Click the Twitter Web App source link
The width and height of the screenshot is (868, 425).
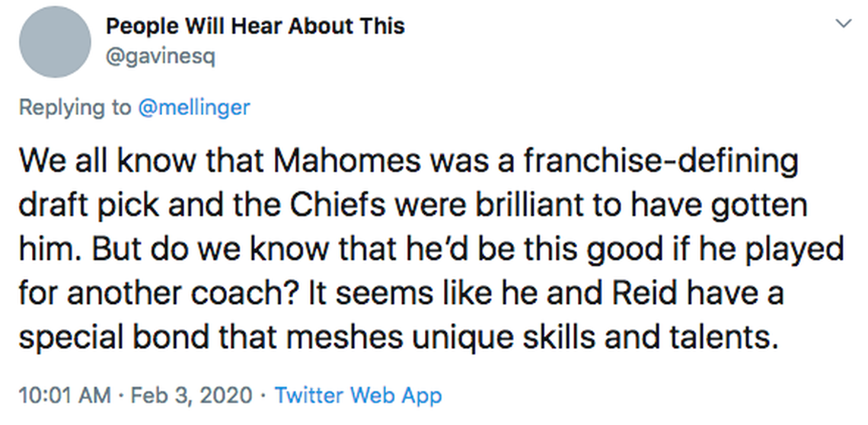coord(358,396)
